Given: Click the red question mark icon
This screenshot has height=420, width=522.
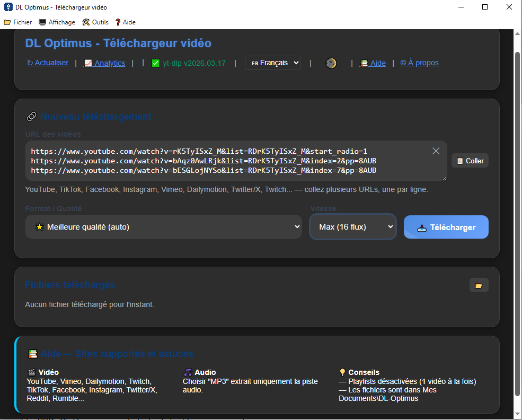Looking at the screenshot, I should pyautogui.click(x=118, y=22).
